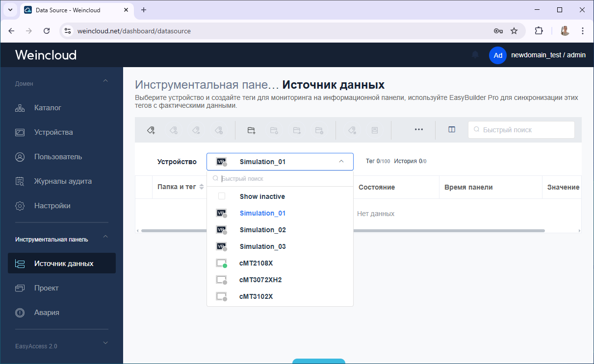Collapse the Домен sidebar section

tap(105, 81)
